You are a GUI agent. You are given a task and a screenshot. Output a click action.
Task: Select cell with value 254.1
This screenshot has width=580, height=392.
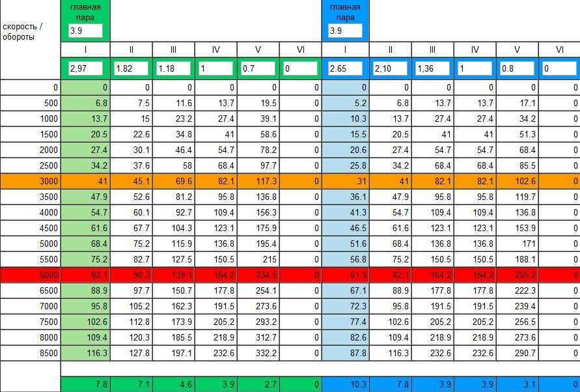(x=258, y=290)
